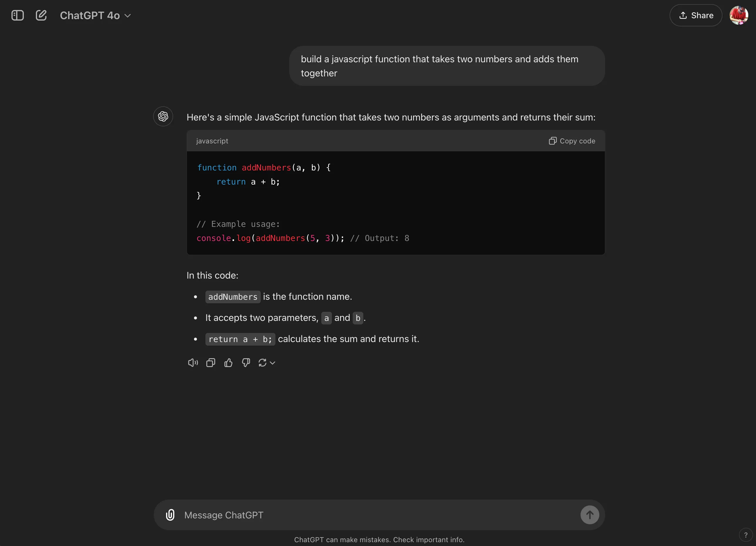Screen dimensions: 756x546
Task: Open model dropdown chevron next to ChatGPT 4o
Action: tap(128, 15)
